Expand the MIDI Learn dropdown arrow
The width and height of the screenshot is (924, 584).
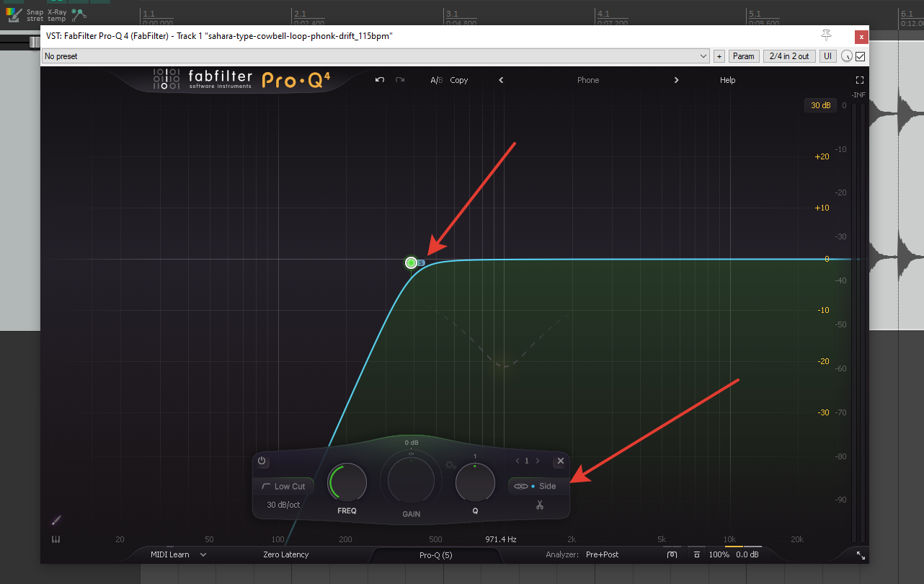[203, 554]
